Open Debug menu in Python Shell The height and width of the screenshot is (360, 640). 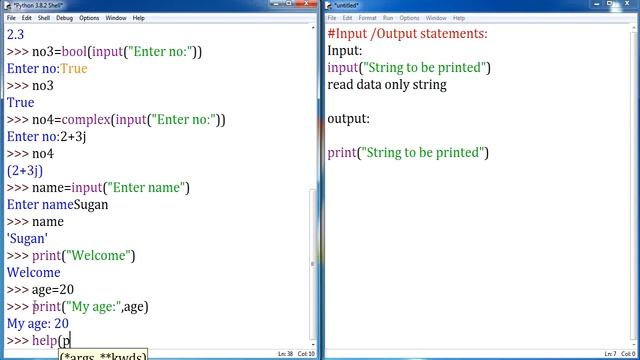64,18
